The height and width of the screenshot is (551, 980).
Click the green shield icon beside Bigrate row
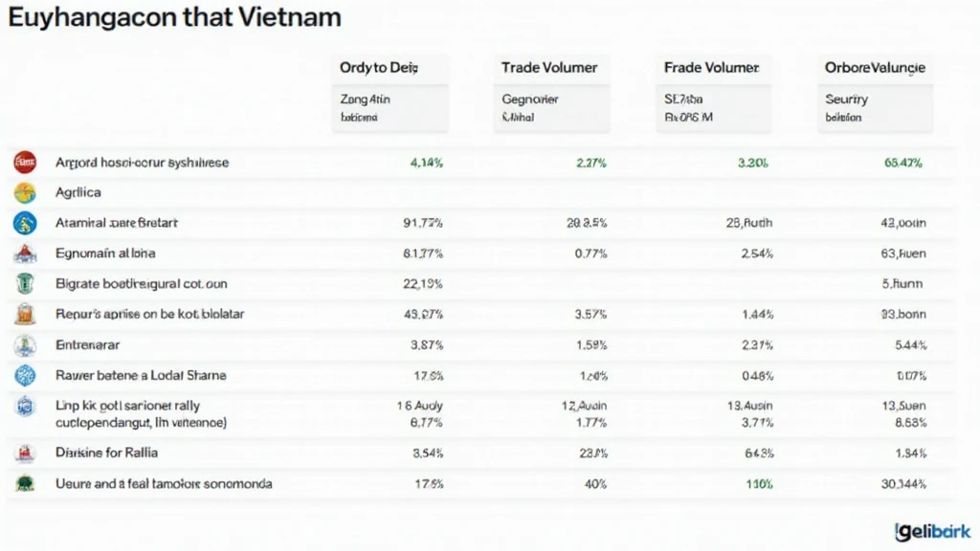pos(25,284)
